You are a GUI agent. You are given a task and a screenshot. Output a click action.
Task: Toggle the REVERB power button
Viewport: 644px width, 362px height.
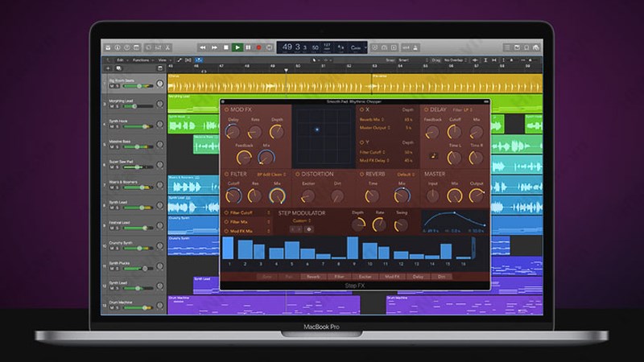[x=361, y=174]
